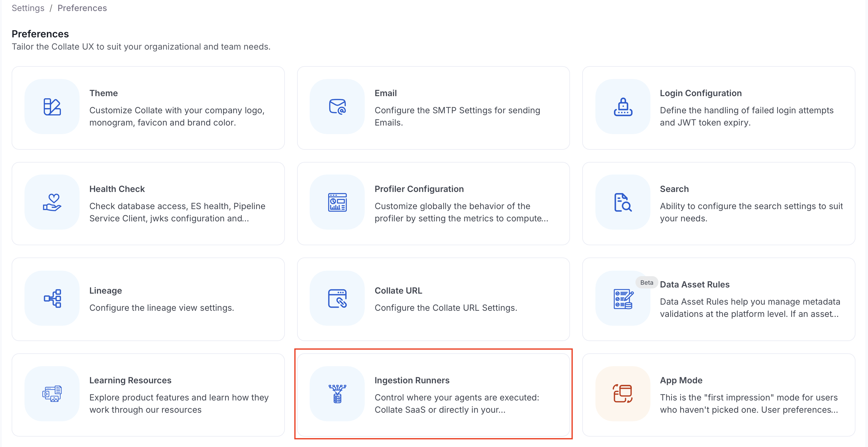
Task: Open the Health Check card title
Action: click(x=117, y=189)
